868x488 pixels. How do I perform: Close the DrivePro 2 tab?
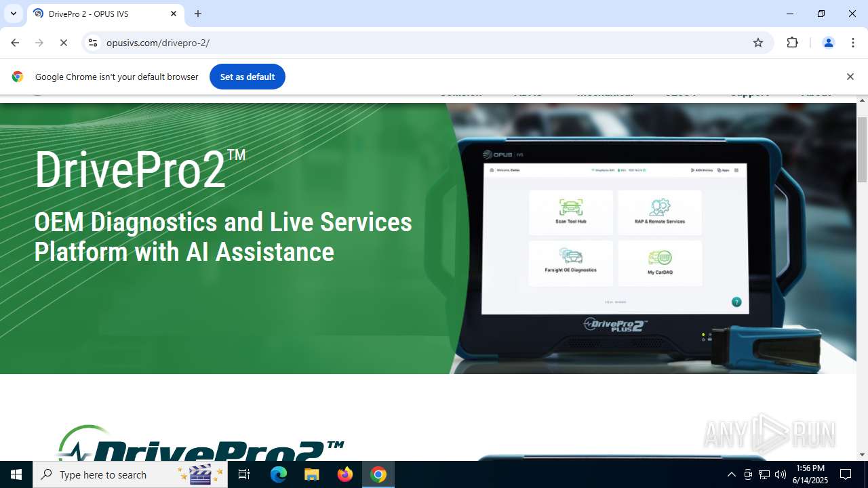point(174,14)
